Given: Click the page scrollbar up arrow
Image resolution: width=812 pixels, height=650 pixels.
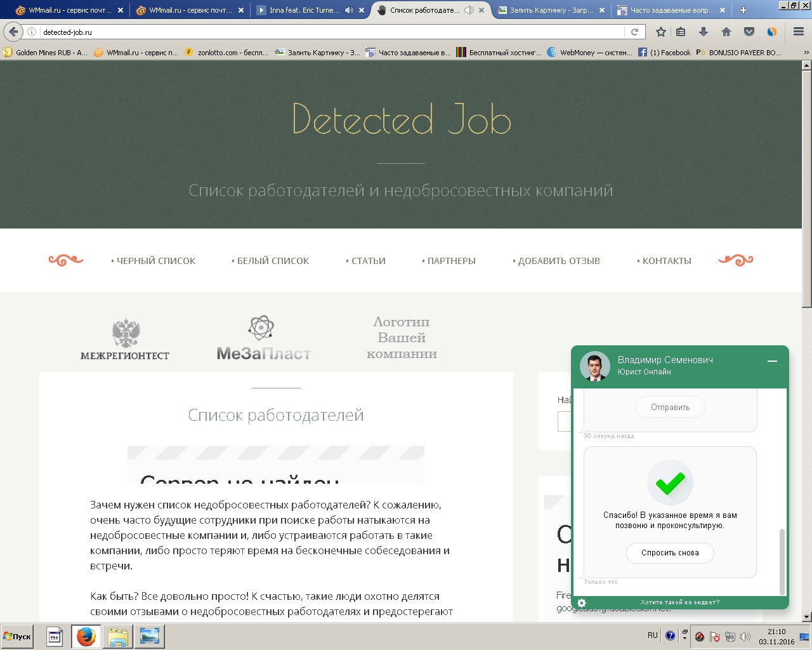Looking at the screenshot, I should 806,65.
